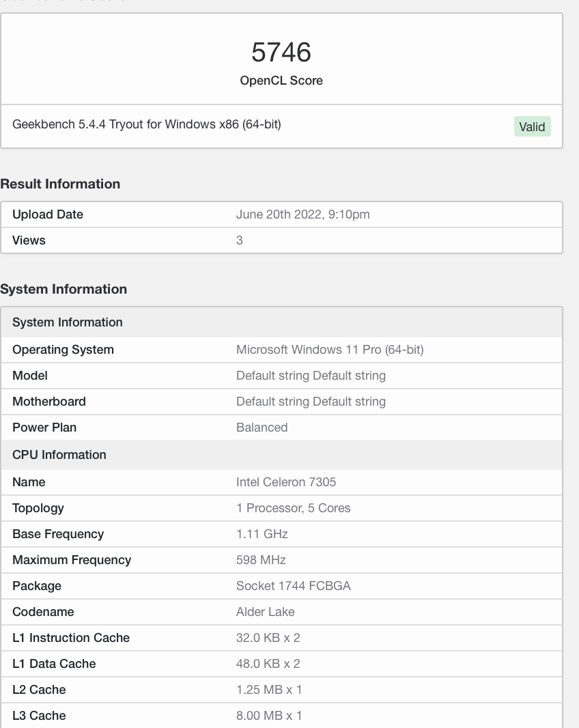Click the Intel Celeron 7305 name
579x728 pixels.
(x=286, y=482)
